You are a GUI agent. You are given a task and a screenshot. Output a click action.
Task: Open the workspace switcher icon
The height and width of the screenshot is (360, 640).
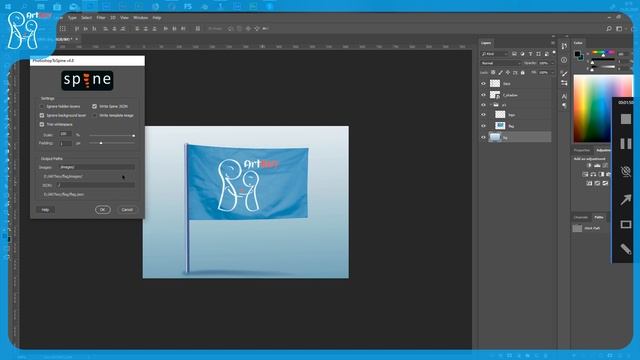619,29
